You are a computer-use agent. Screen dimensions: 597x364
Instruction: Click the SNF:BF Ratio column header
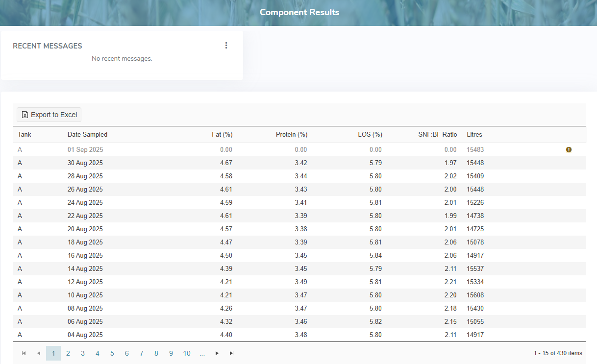pyautogui.click(x=437, y=134)
